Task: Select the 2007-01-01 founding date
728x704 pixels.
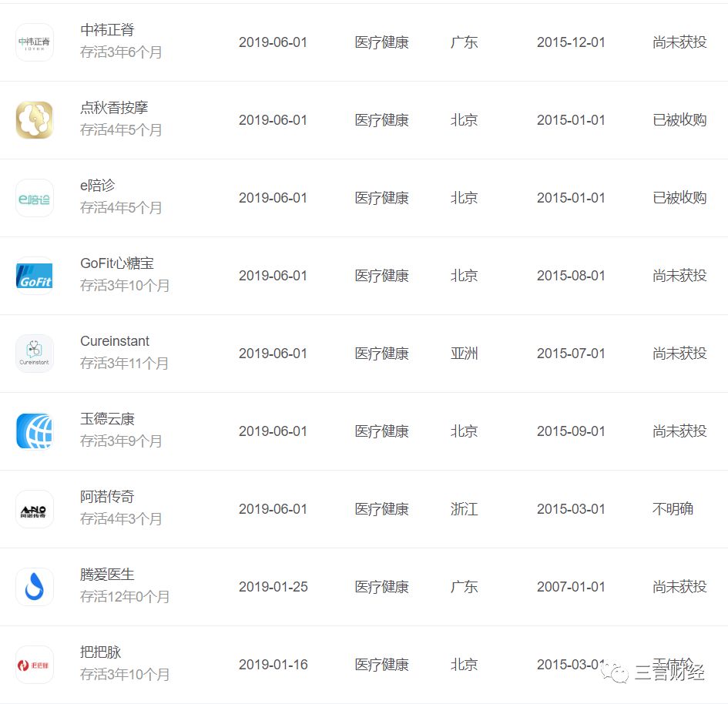Action: [x=571, y=587]
